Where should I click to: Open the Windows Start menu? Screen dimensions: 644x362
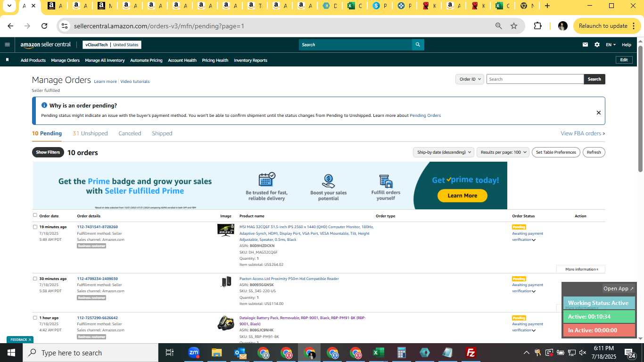(x=11, y=353)
